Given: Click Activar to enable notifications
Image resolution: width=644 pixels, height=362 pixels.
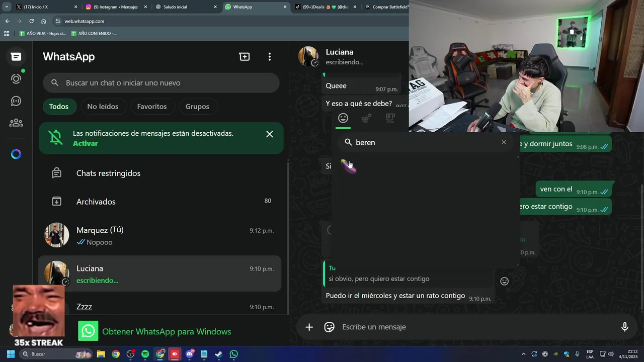Looking at the screenshot, I should point(86,143).
